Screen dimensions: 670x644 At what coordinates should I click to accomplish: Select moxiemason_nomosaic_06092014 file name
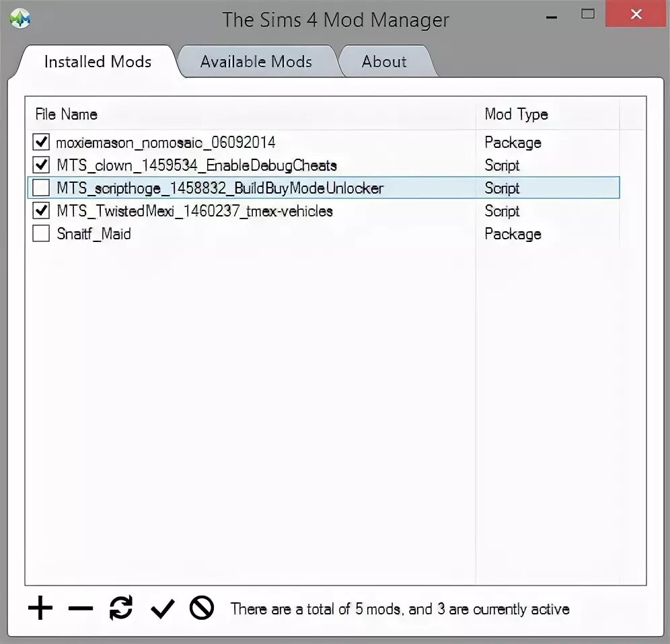click(x=165, y=143)
